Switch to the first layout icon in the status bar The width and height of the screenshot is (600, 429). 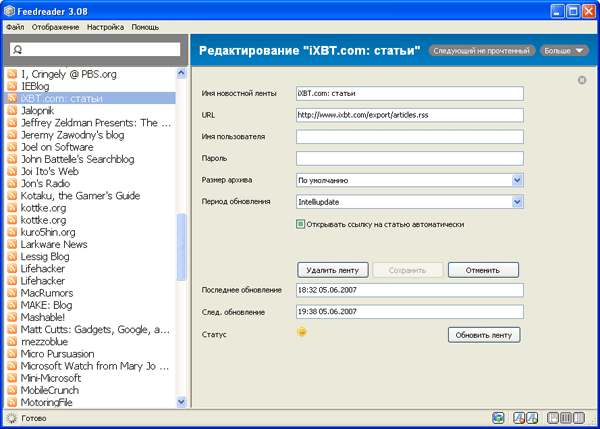click(553, 418)
